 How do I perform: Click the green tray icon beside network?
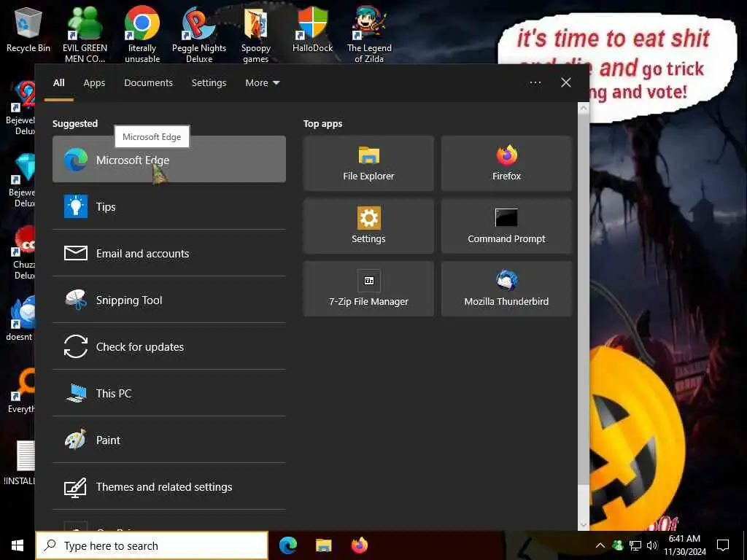618,545
